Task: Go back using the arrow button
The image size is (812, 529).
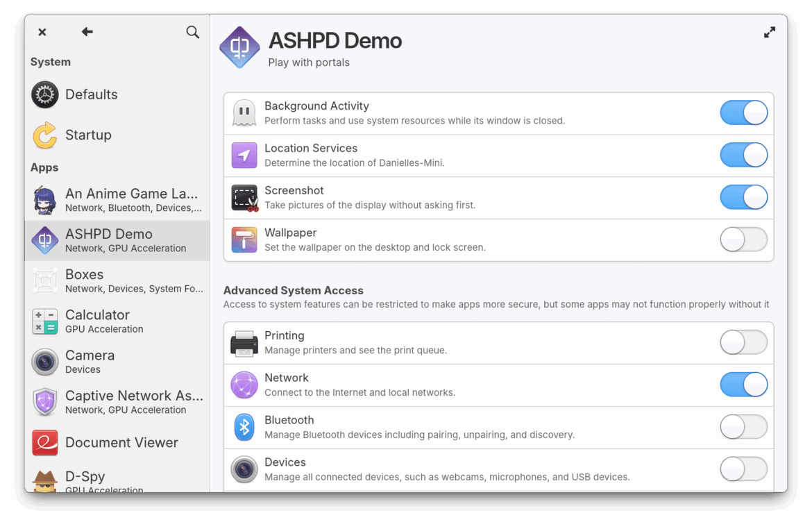Action: coord(86,31)
